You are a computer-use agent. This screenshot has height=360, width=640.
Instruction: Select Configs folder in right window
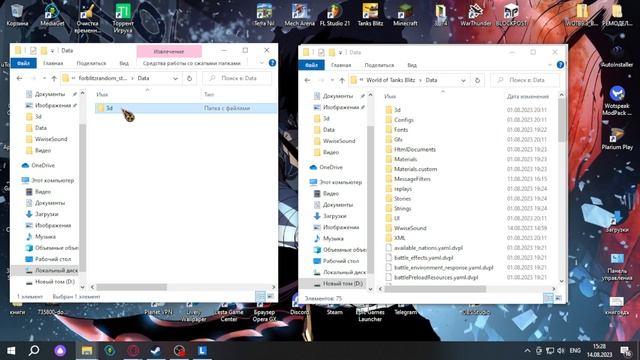[404, 120]
